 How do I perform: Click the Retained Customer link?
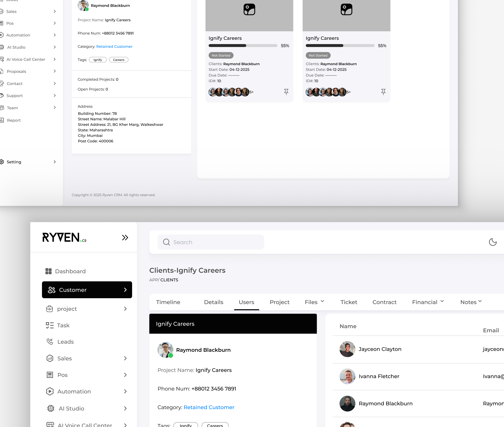point(209,407)
